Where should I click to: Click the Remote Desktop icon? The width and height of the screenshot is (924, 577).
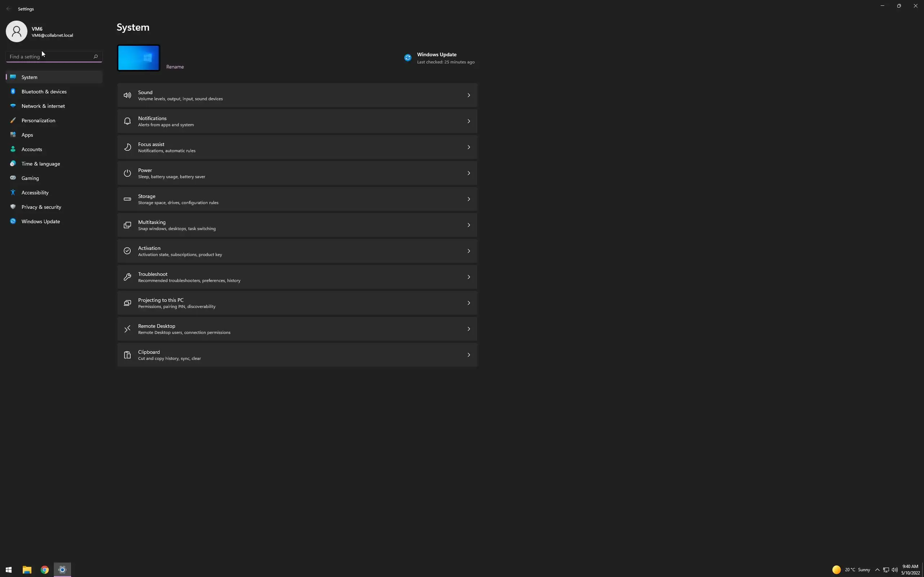tap(127, 329)
